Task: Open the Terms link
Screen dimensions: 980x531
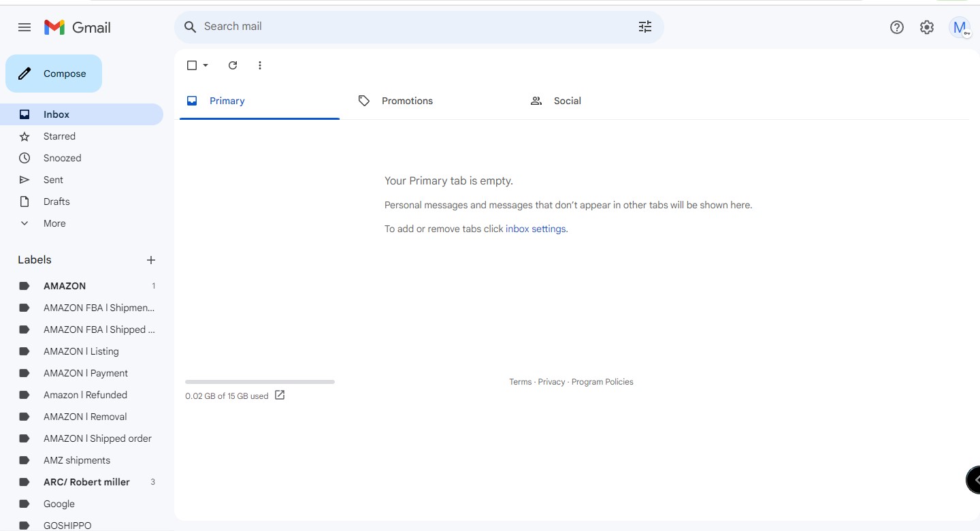Action: pyautogui.click(x=521, y=382)
